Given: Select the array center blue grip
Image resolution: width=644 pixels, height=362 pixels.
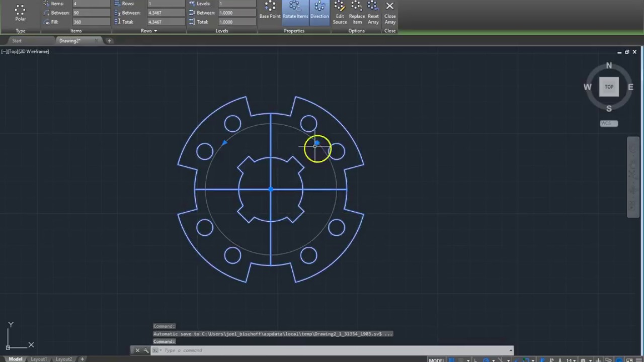Looking at the screenshot, I should coord(271,190).
